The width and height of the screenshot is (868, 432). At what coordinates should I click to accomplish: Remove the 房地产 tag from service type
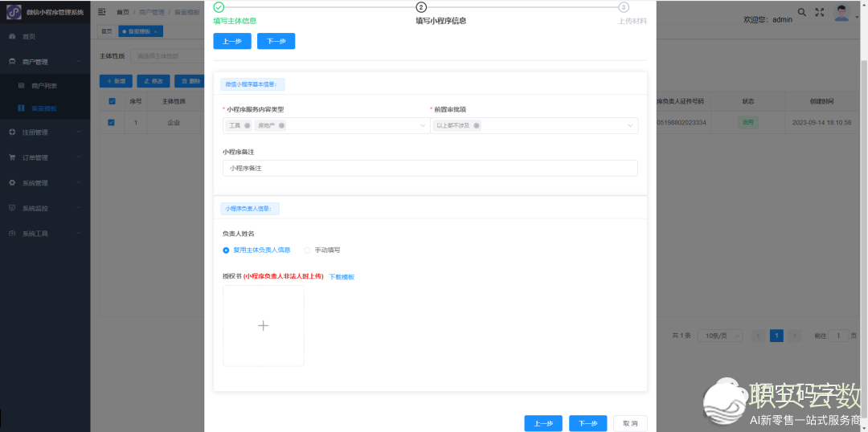pos(281,126)
